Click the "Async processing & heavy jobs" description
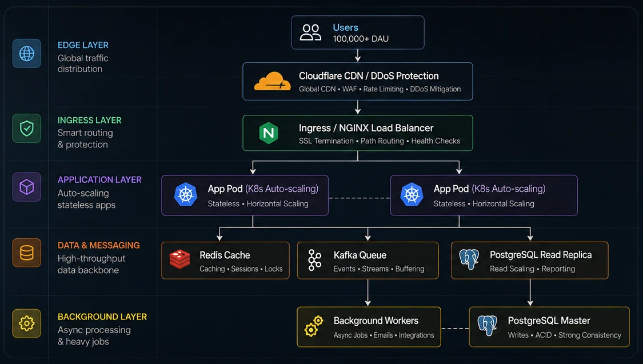Viewport: 643px width, 364px height. click(94, 336)
